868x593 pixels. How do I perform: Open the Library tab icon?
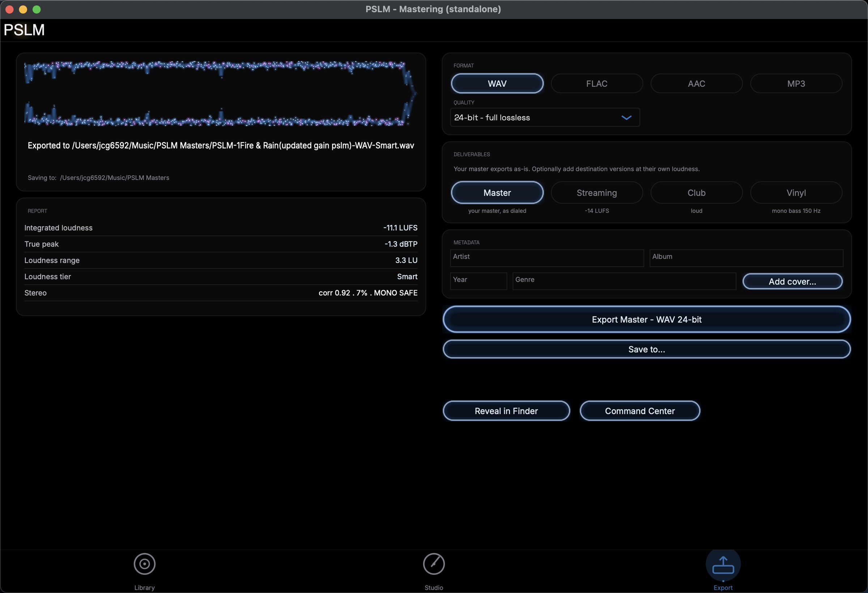pos(145,563)
